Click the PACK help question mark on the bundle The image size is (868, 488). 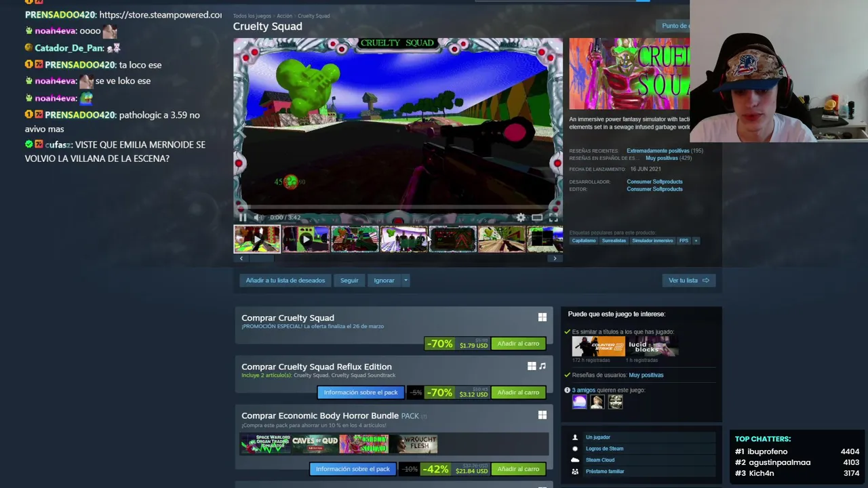[425, 416]
